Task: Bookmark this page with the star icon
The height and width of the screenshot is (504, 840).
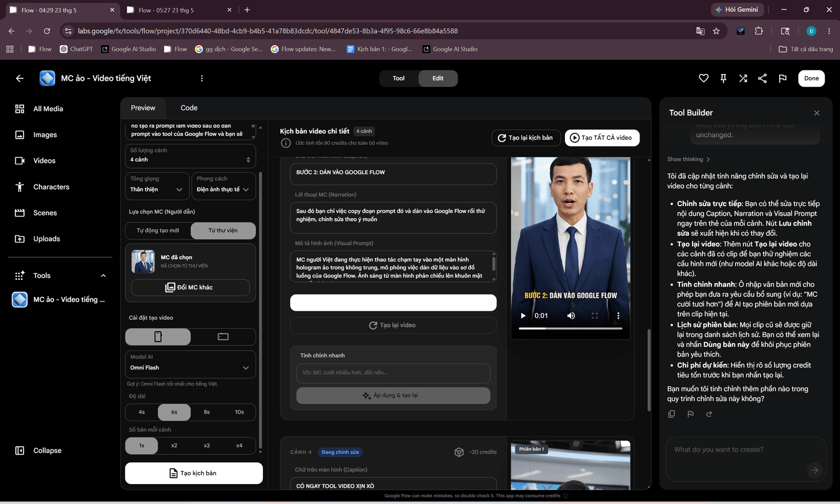Action: pyautogui.click(x=716, y=31)
